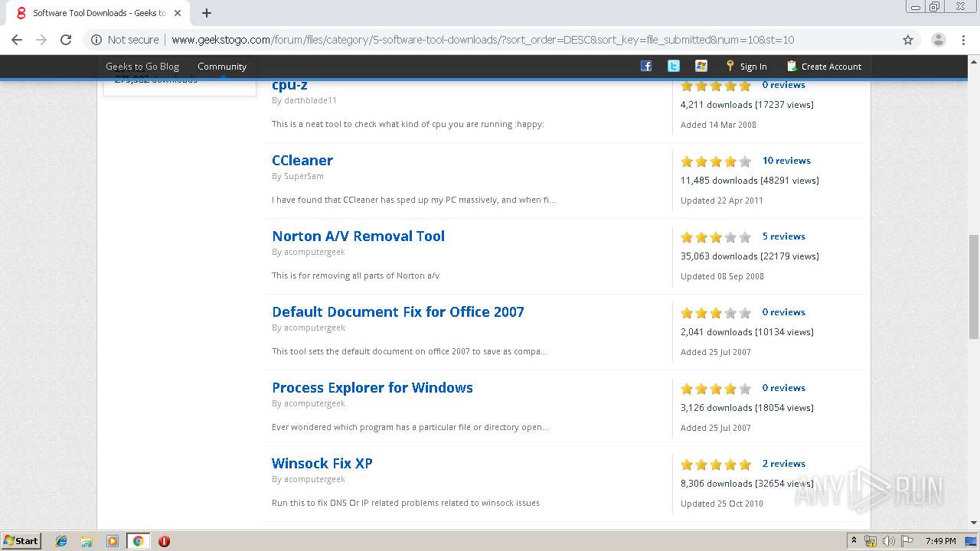This screenshot has width=980, height=551.
Task: Click the network tray icon
Action: pos(871,541)
